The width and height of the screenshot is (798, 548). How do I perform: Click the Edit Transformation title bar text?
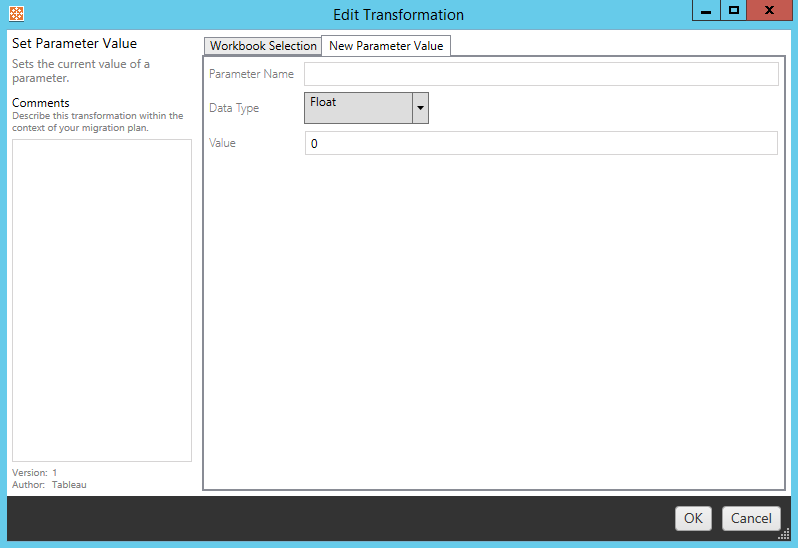pyautogui.click(x=399, y=15)
